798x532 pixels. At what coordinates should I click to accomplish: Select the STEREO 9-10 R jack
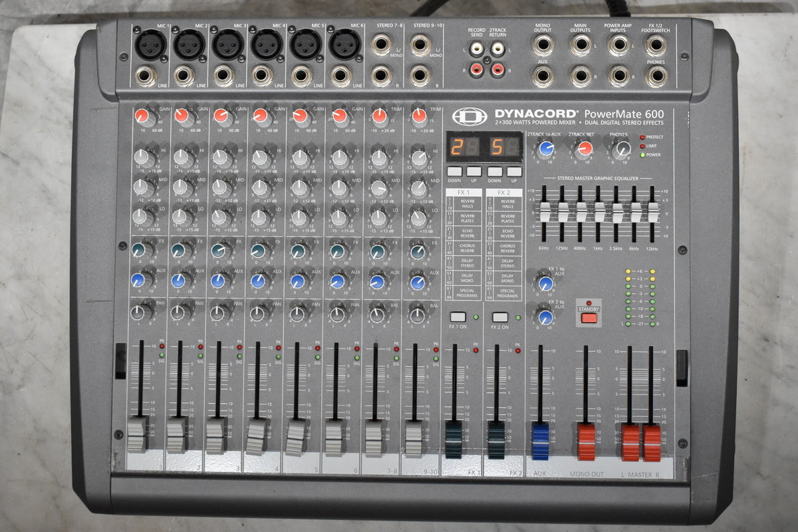421,75
